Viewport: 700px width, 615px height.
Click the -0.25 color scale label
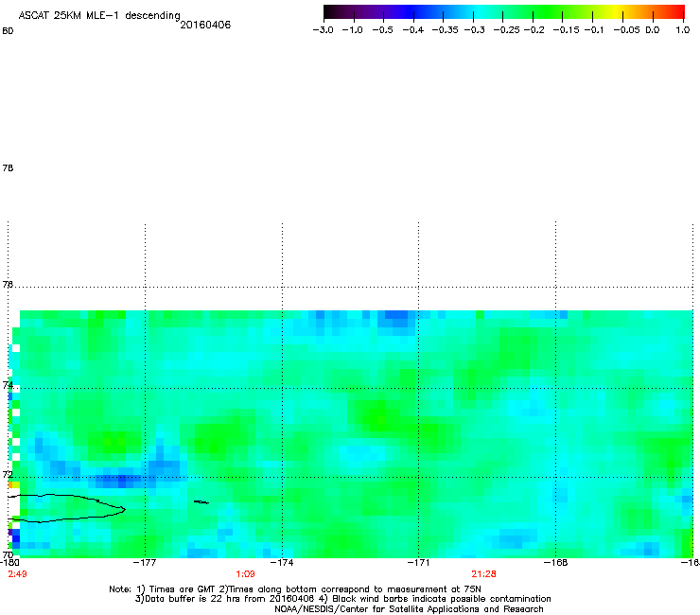click(x=506, y=30)
